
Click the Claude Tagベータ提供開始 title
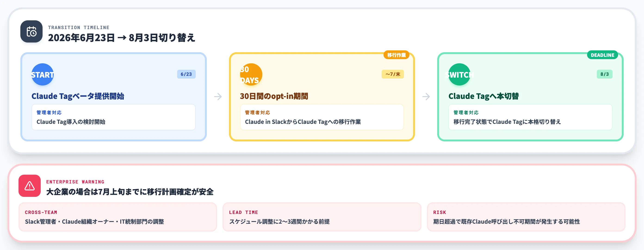(78, 96)
